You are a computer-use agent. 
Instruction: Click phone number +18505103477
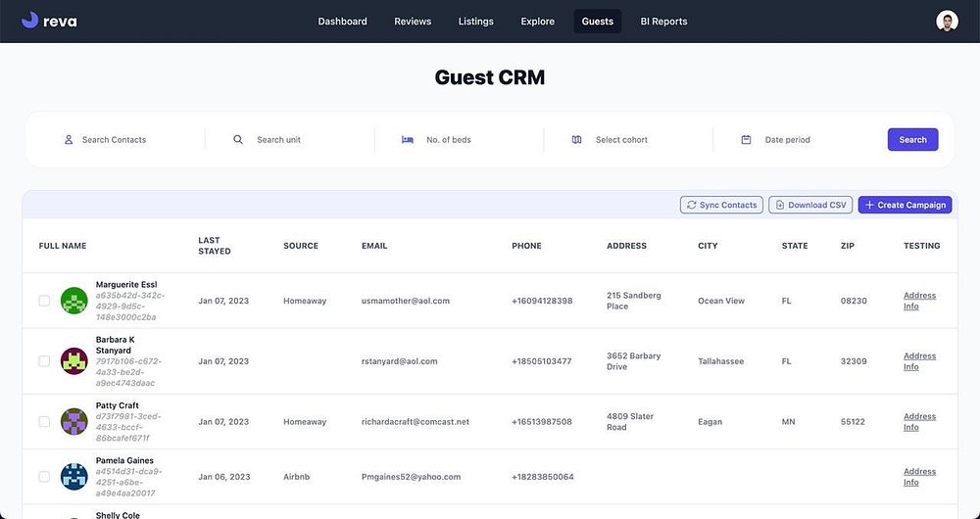541,361
